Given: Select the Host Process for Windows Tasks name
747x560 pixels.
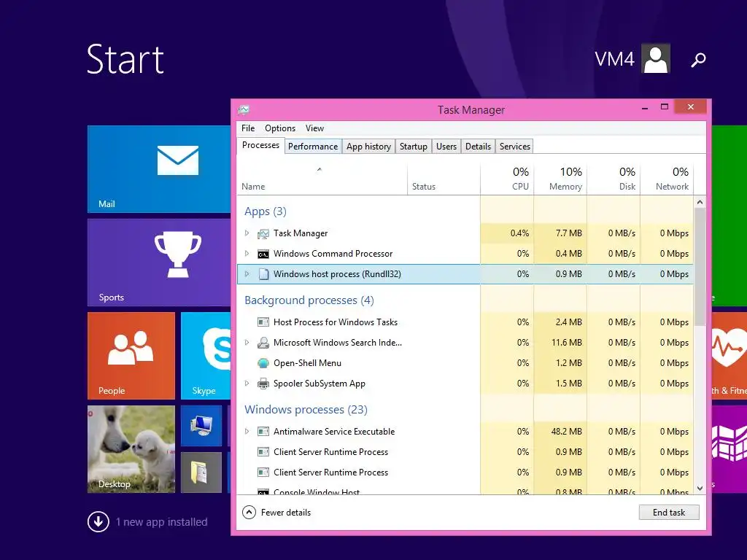Looking at the screenshot, I should pyautogui.click(x=336, y=322).
